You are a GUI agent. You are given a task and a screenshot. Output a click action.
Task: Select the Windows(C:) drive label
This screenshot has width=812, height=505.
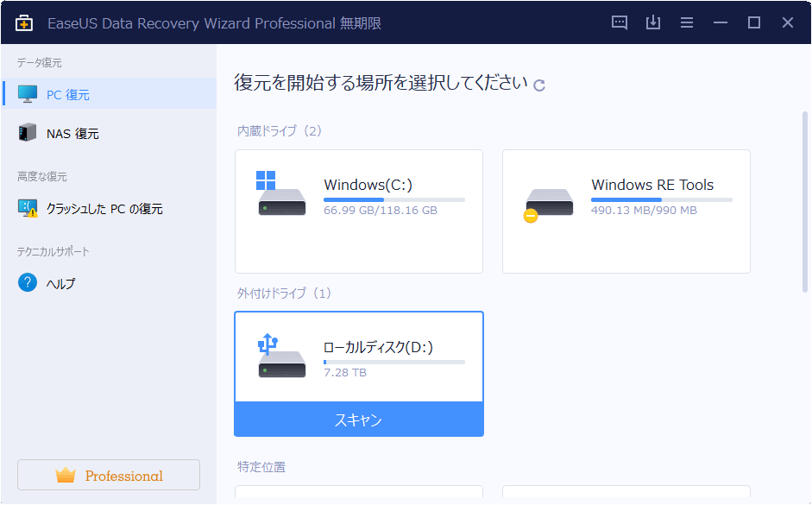click(x=368, y=185)
